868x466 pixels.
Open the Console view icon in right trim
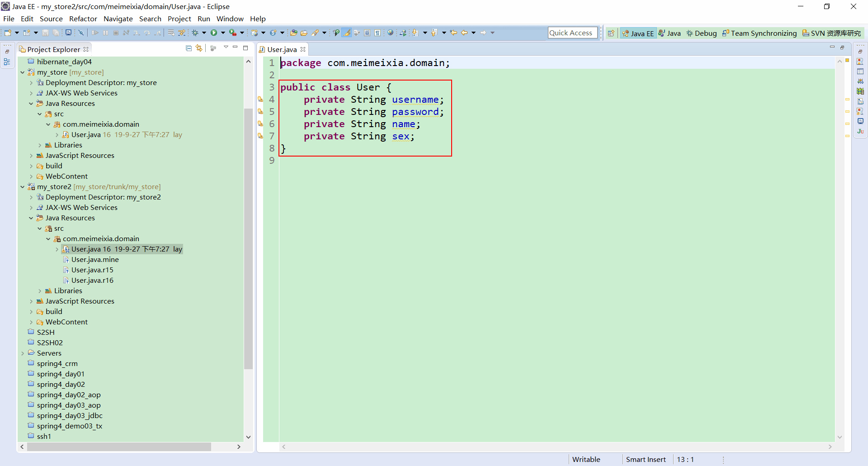[x=860, y=121]
